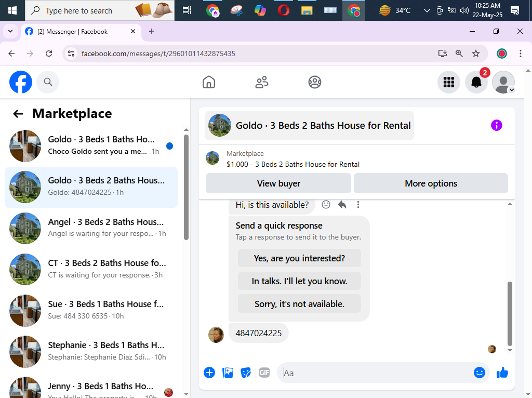Screen dimensions: 532x398
Task: Open the Windows Start menu
Action: tap(12, 10)
